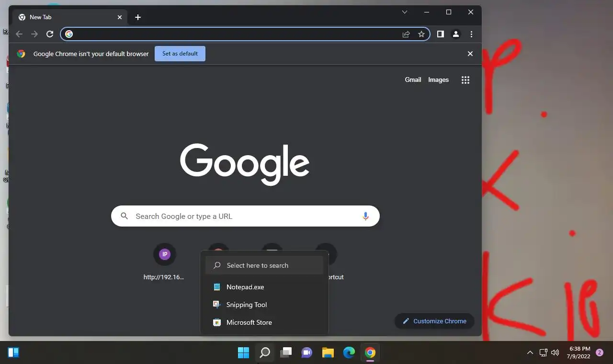Screen dimensions: 613x364
Task: Open Microsoft Edge on the taskbar
Action: pyautogui.click(x=349, y=353)
